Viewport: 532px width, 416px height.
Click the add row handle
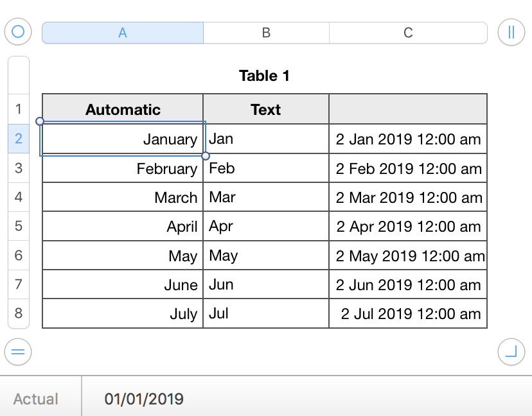tap(18, 351)
